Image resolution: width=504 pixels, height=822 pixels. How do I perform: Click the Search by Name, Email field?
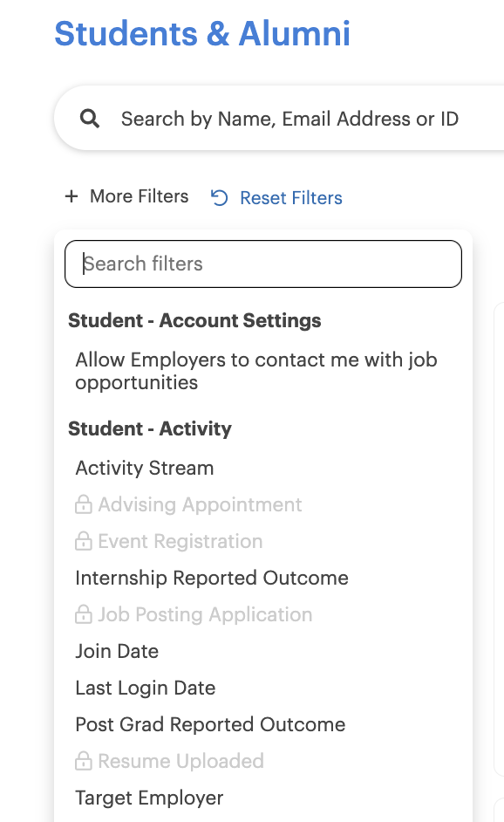[x=289, y=119]
